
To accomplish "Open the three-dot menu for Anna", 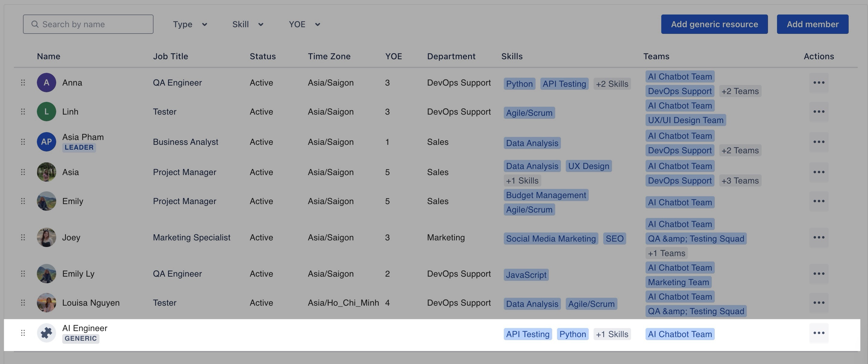I will (818, 83).
